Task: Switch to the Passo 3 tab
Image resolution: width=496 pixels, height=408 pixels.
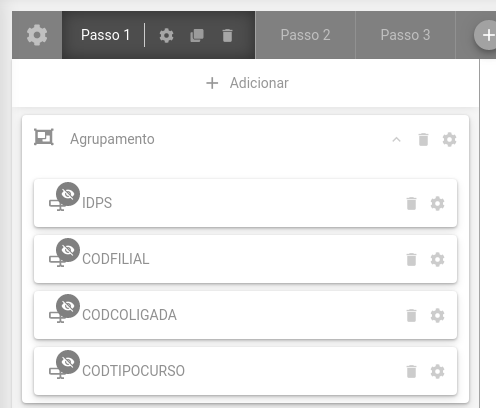Action: [x=405, y=35]
